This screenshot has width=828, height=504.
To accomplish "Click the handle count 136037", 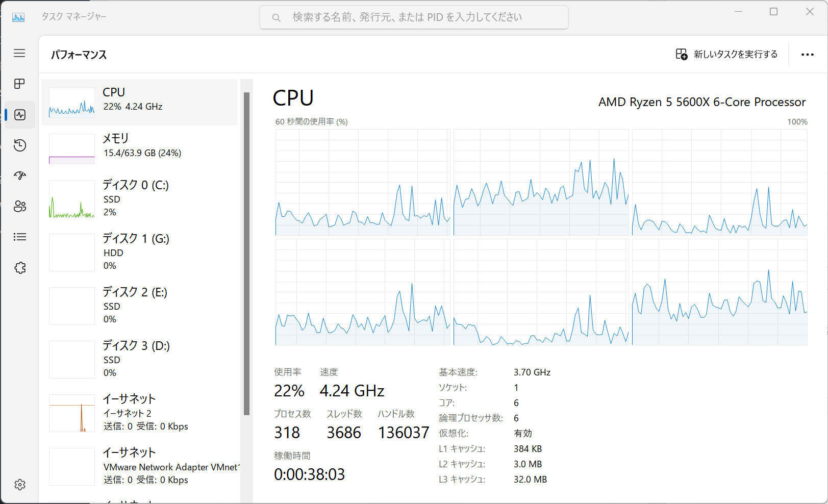I will click(404, 433).
